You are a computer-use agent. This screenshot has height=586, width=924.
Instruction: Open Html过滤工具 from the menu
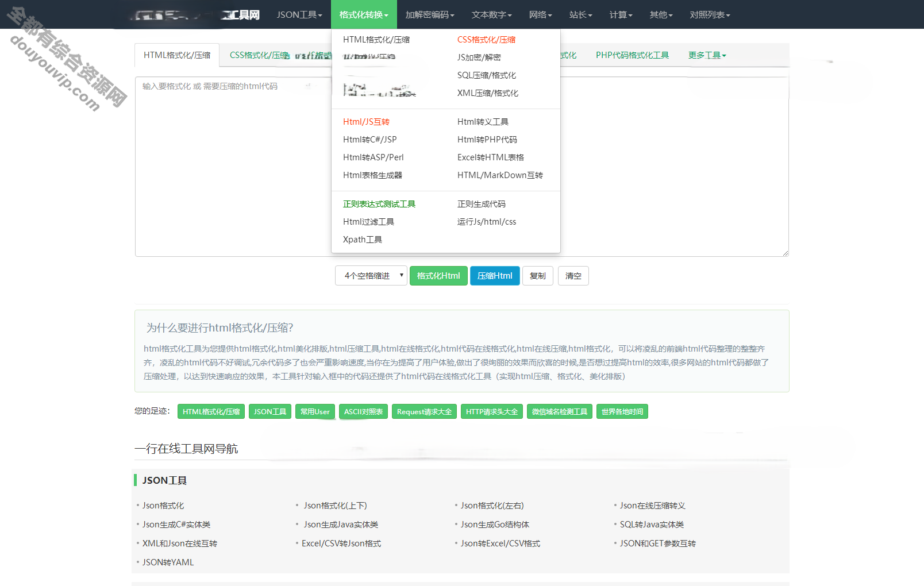[x=368, y=222]
